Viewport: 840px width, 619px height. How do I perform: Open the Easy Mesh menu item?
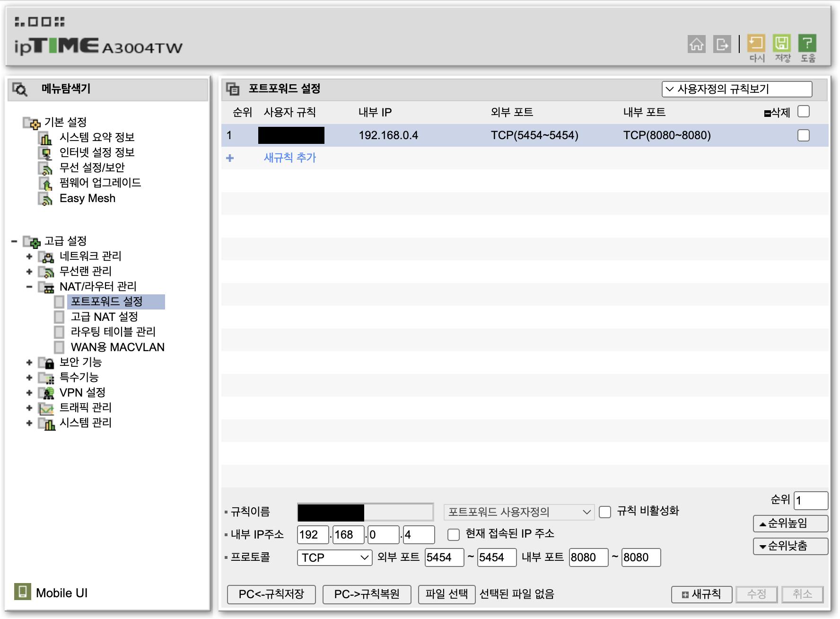pos(87,199)
